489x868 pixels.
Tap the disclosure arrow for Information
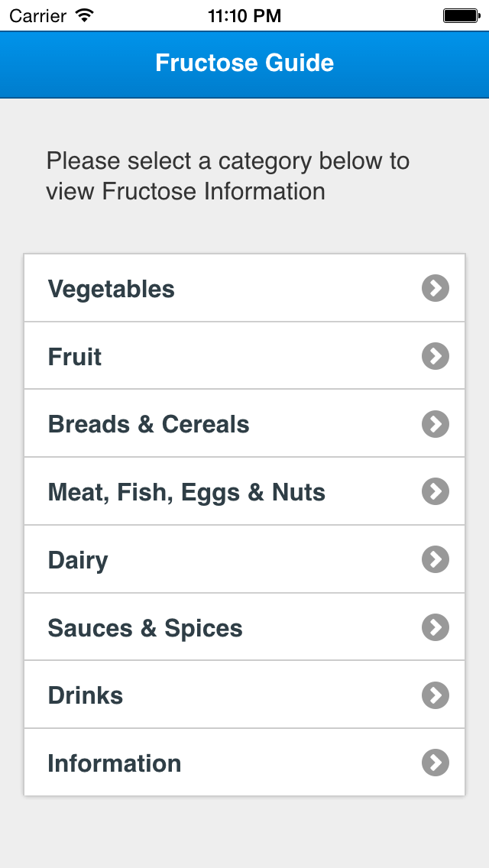point(435,763)
